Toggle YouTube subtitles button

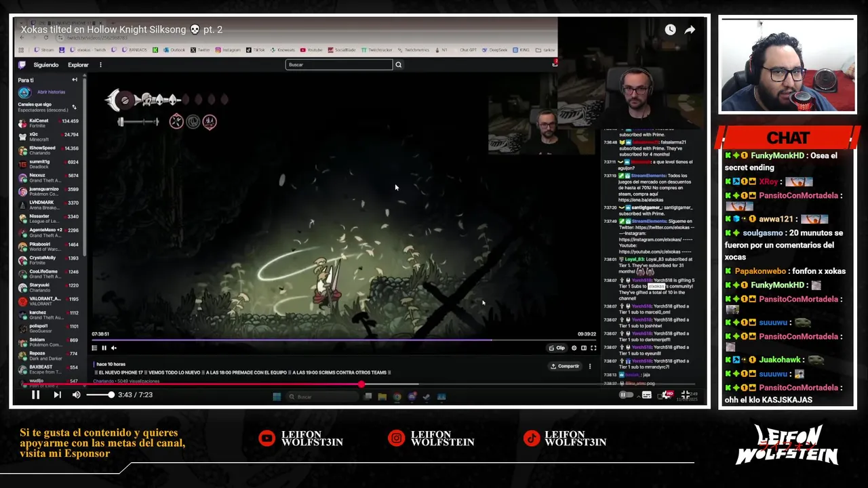coord(647,394)
